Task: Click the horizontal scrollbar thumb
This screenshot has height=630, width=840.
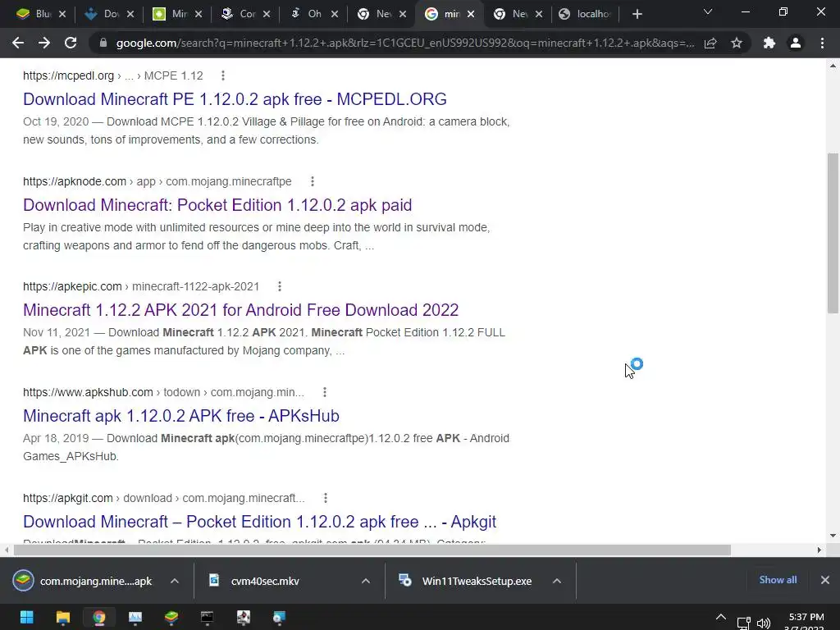Action: pyautogui.click(x=372, y=550)
